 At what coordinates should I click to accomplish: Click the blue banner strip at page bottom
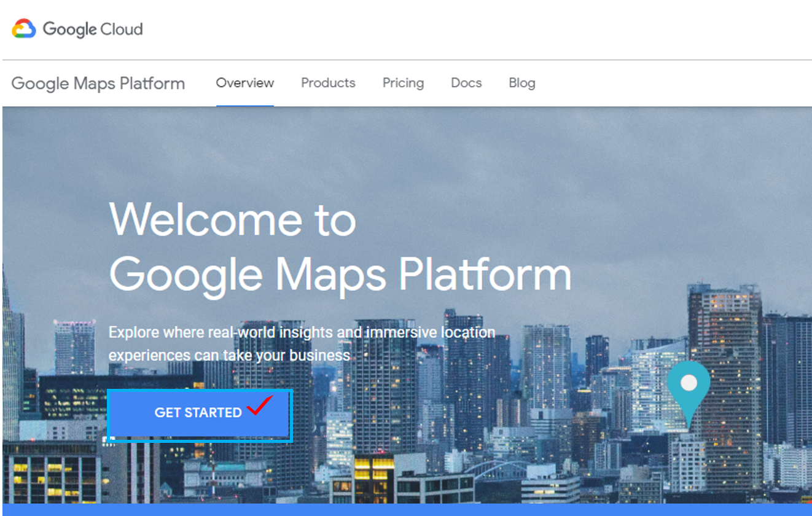[405, 510]
